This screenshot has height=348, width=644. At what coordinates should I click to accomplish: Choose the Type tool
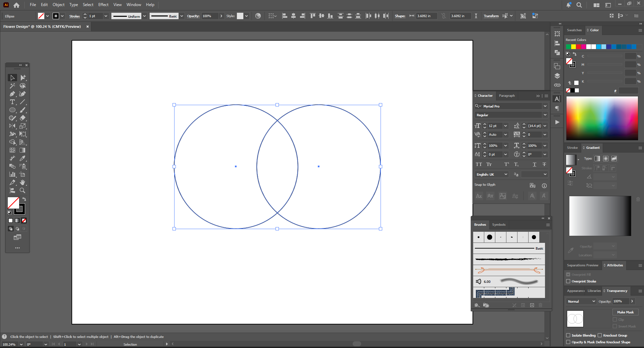pyautogui.click(x=12, y=102)
